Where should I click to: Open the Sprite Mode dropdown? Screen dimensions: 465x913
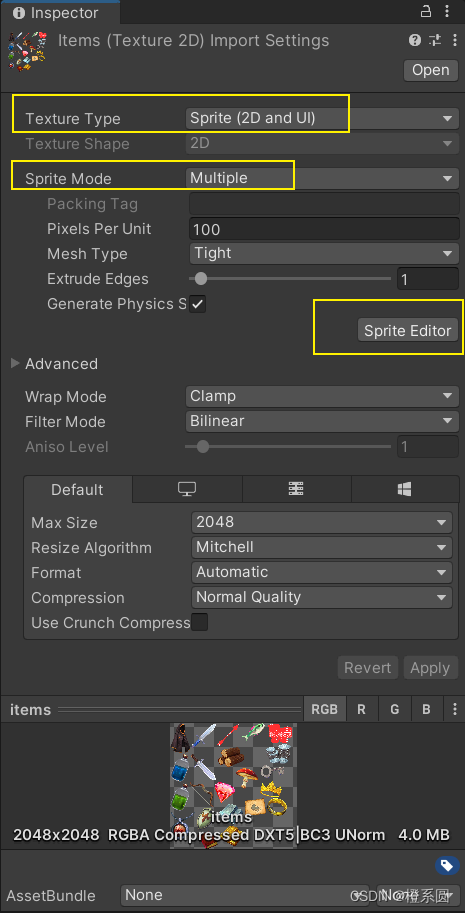point(322,178)
